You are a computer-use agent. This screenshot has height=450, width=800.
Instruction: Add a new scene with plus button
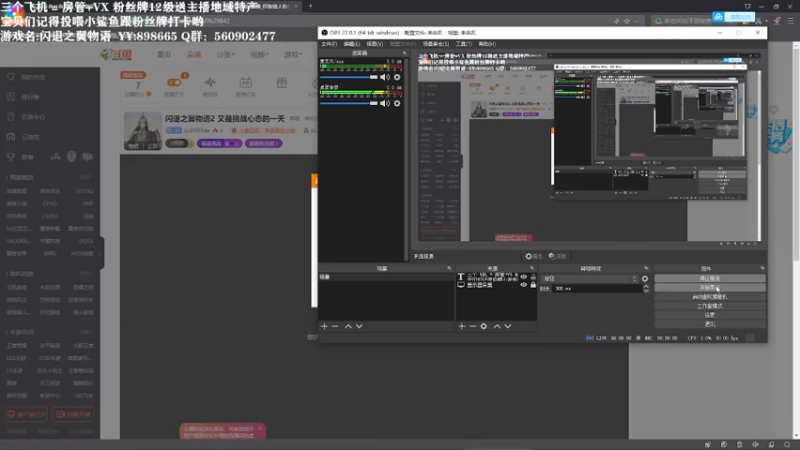(x=324, y=326)
